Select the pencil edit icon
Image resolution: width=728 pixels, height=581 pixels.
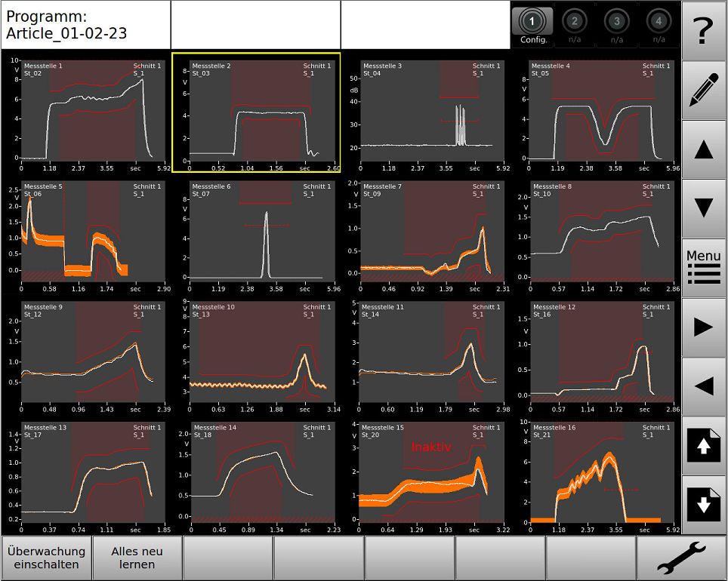tap(703, 90)
